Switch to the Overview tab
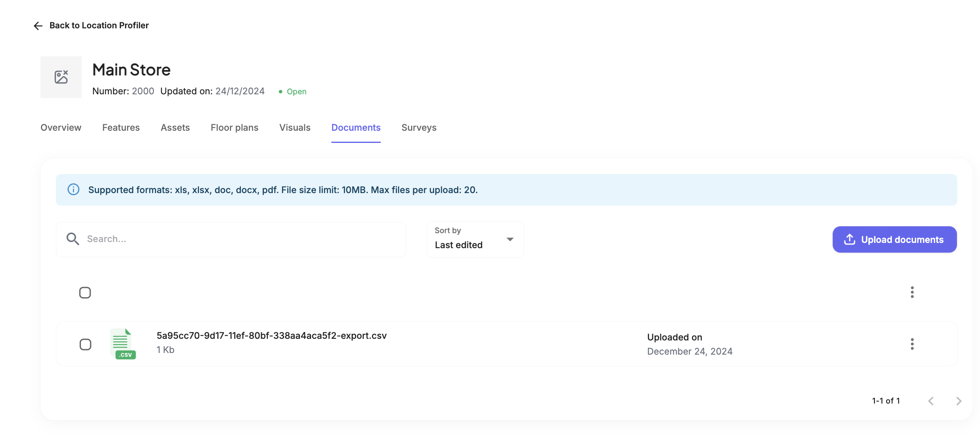 click(61, 128)
